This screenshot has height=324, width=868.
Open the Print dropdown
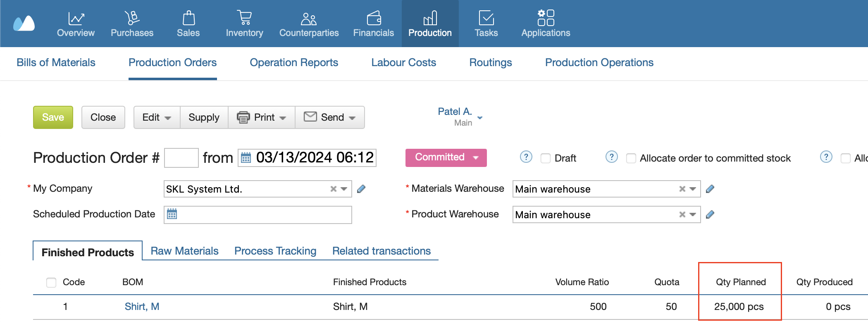point(262,117)
